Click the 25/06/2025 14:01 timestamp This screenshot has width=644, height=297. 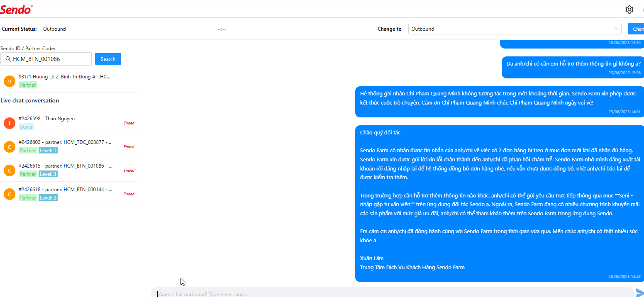(x=624, y=112)
